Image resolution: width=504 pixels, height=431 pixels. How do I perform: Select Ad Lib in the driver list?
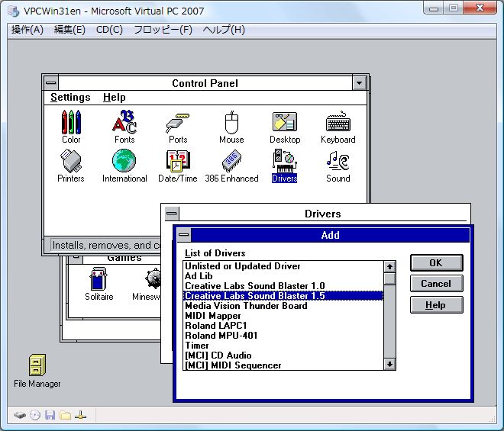coord(283,276)
